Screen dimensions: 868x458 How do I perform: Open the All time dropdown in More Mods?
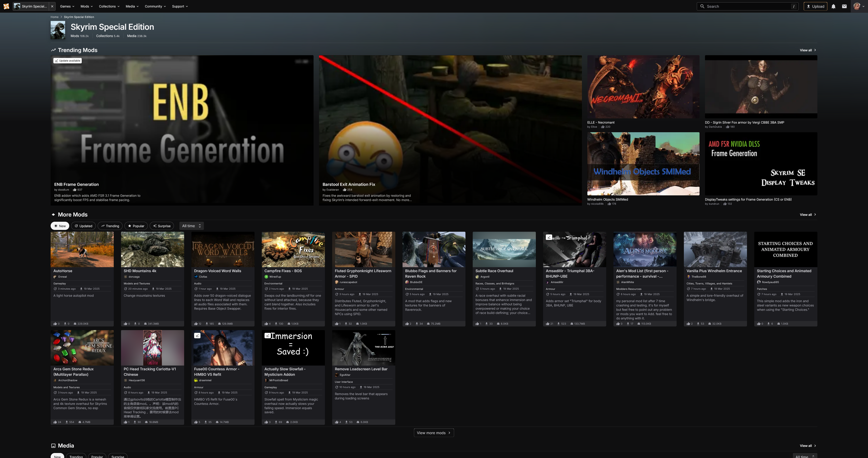click(x=191, y=226)
